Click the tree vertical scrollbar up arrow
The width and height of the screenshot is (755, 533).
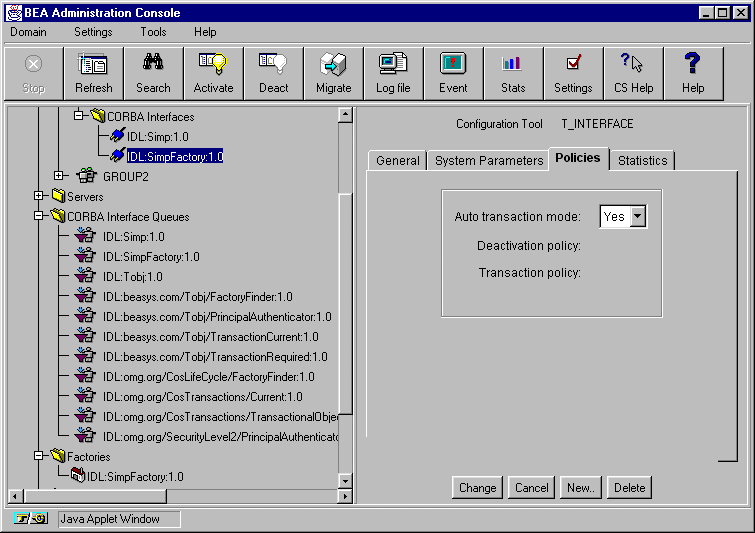click(x=345, y=115)
